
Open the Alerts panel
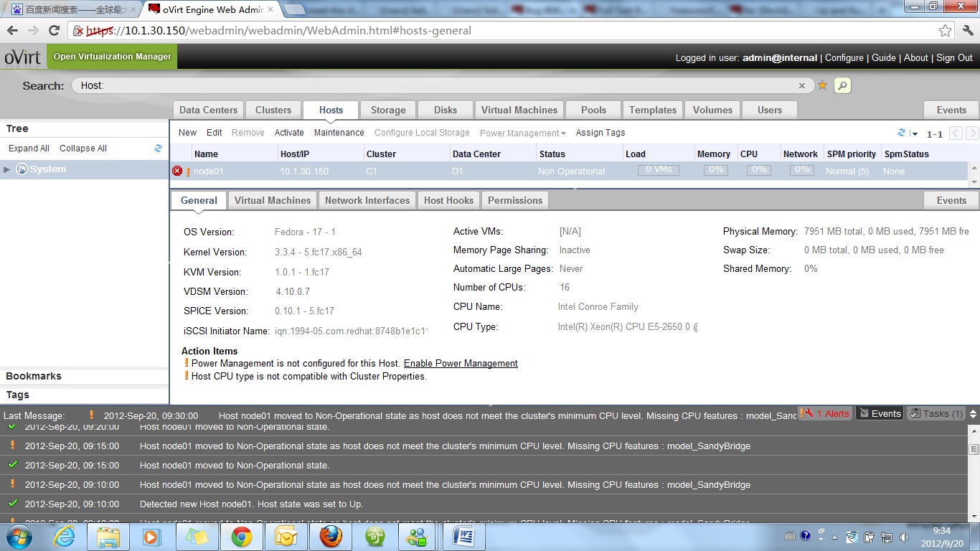click(x=826, y=414)
